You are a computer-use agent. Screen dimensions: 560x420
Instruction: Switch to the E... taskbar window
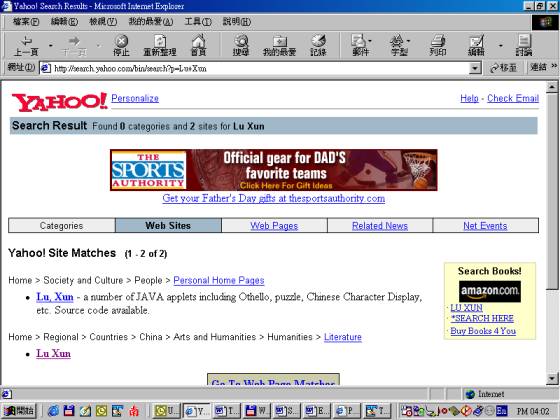click(317, 411)
